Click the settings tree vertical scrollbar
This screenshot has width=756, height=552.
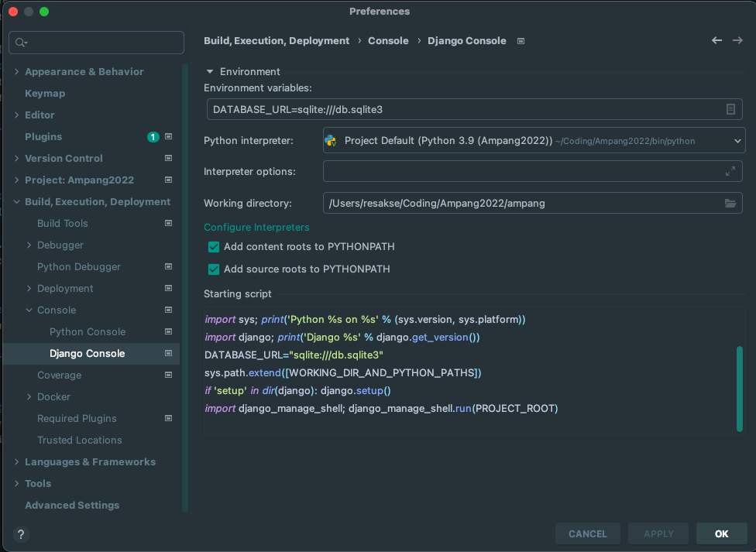pyautogui.click(x=184, y=288)
